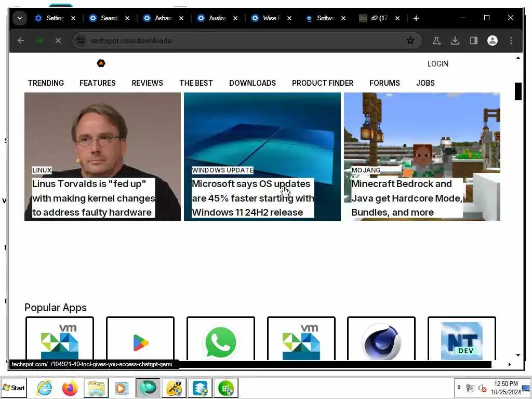Launch Firefox from taskbar
532x399 pixels.
pos(70,388)
